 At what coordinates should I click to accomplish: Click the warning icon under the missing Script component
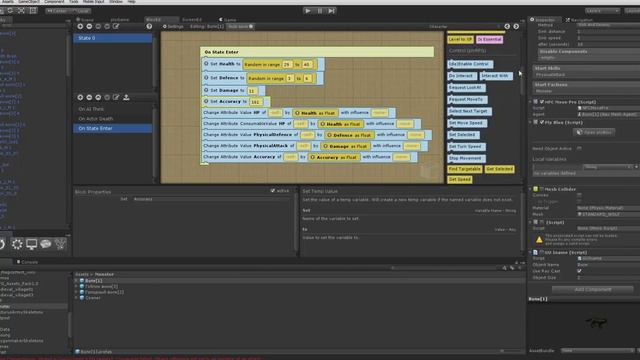click(x=539, y=240)
